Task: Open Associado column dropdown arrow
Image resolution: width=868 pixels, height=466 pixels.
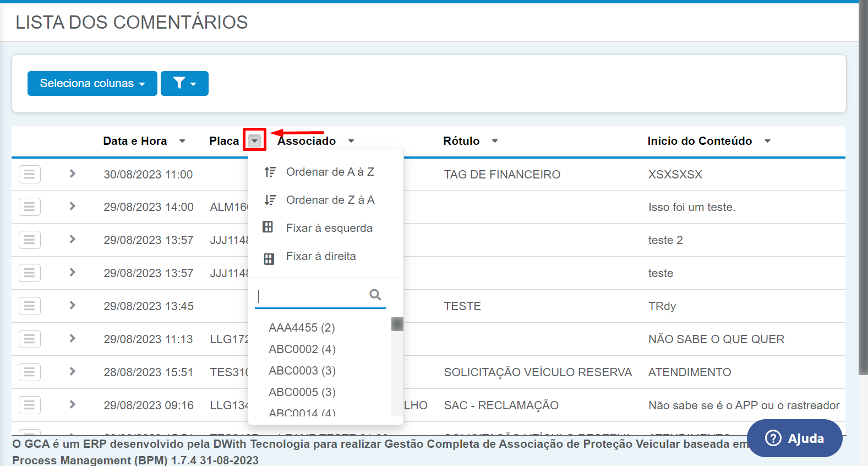Action: [x=351, y=141]
